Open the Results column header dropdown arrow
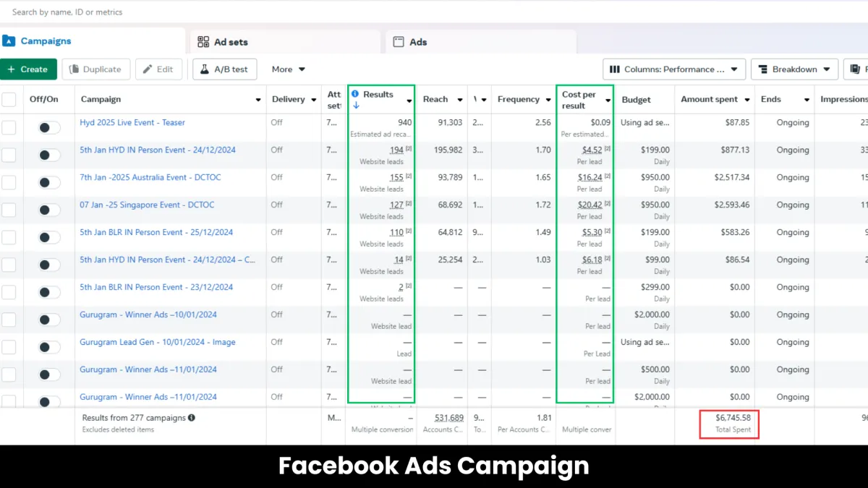The width and height of the screenshot is (868, 488). [x=409, y=100]
